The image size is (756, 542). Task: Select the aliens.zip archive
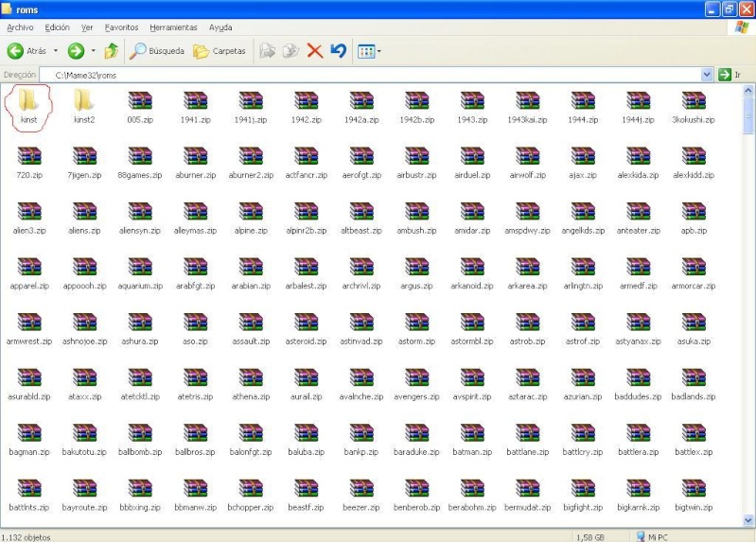click(84, 218)
